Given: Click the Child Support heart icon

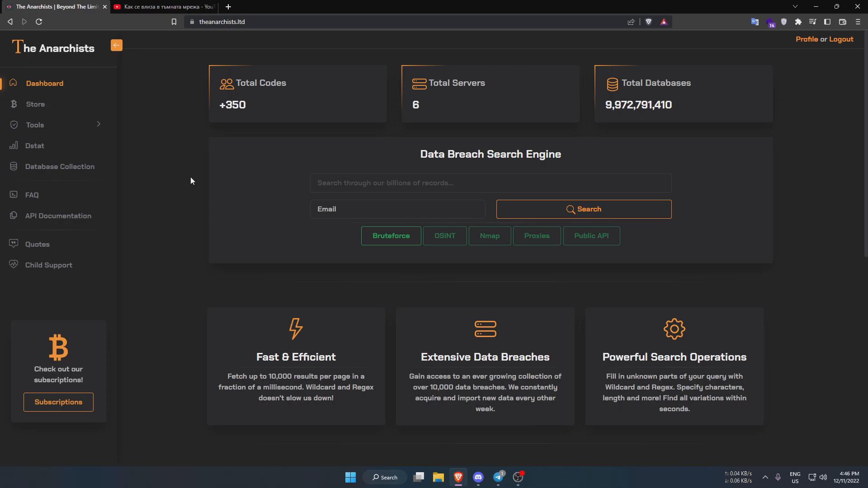Looking at the screenshot, I should 14,264.
